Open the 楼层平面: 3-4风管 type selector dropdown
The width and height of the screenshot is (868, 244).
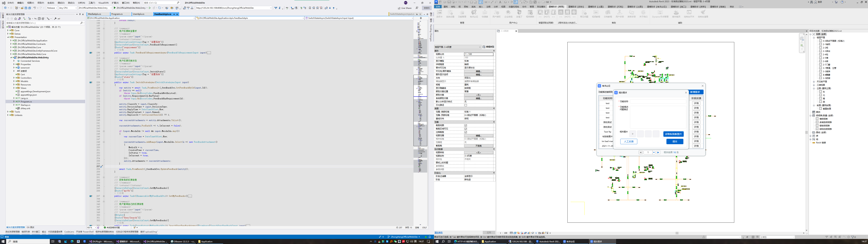tap(479, 47)
